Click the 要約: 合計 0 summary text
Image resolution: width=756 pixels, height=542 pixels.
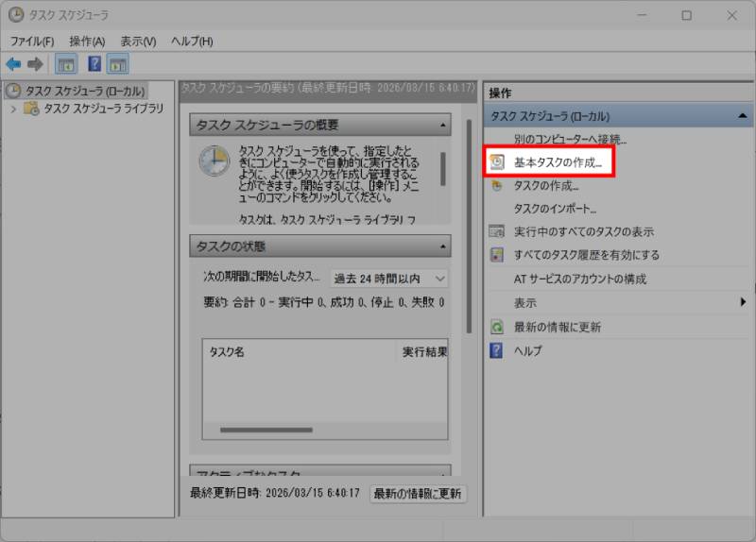click(323, 302)
